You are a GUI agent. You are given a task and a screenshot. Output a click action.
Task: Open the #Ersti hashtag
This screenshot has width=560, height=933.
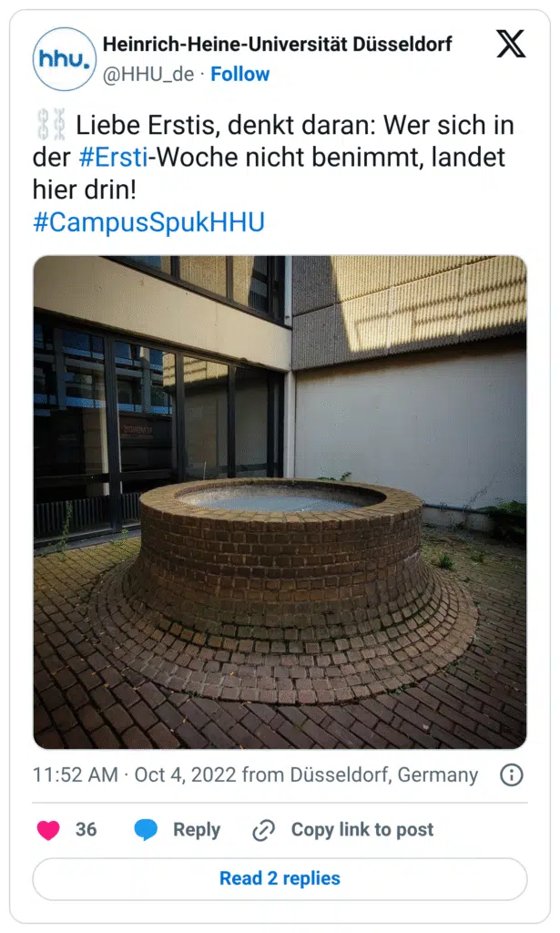113,157
